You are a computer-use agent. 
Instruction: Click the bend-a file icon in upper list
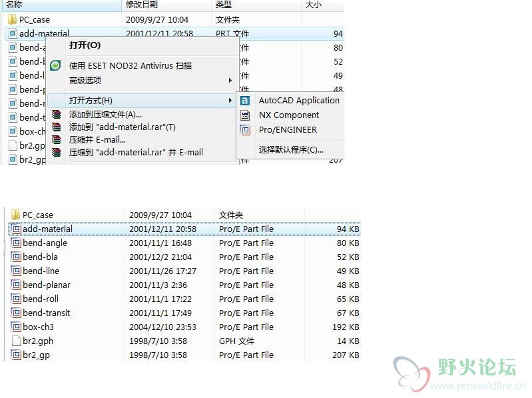[13, 47]
